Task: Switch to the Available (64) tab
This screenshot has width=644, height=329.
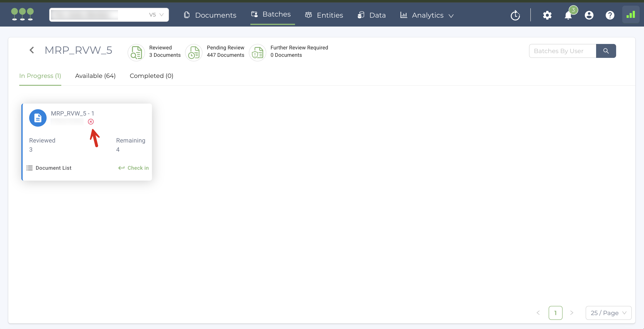Action: tap(95, 76)
